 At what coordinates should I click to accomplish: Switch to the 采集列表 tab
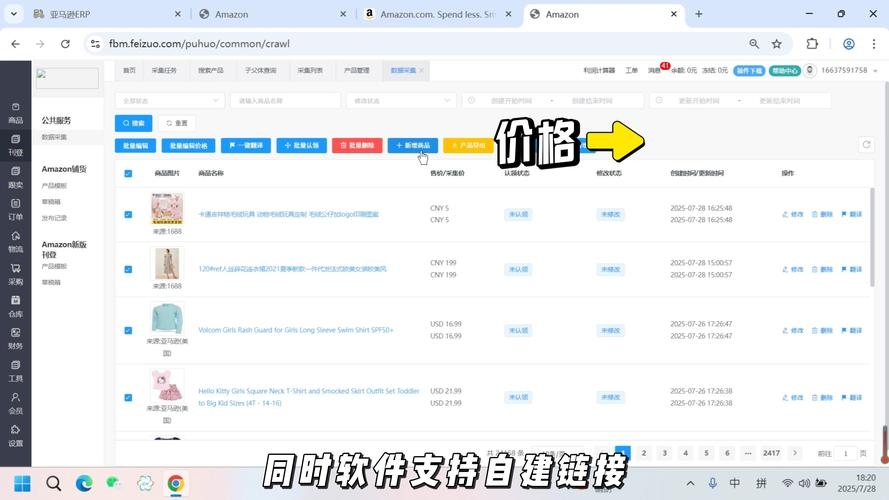310,70
